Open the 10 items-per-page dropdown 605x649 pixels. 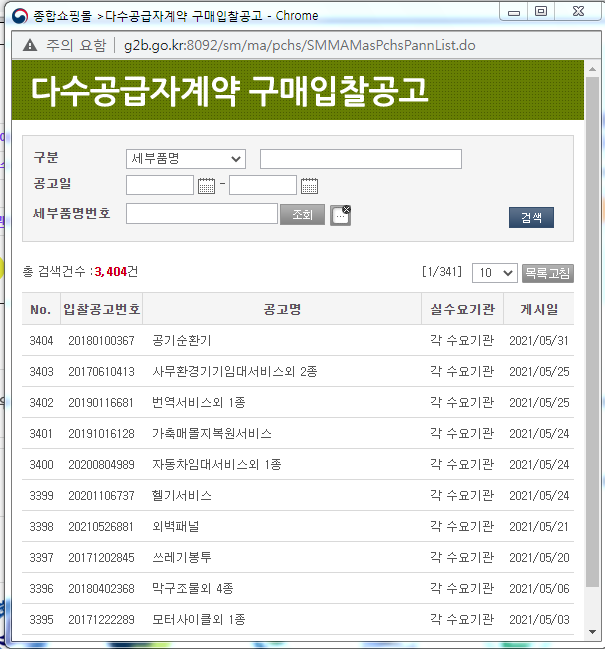click(495, 273)
